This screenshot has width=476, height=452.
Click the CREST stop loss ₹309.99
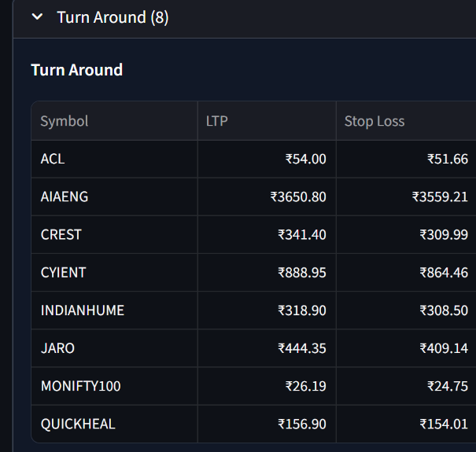click(x=444, y=234)
